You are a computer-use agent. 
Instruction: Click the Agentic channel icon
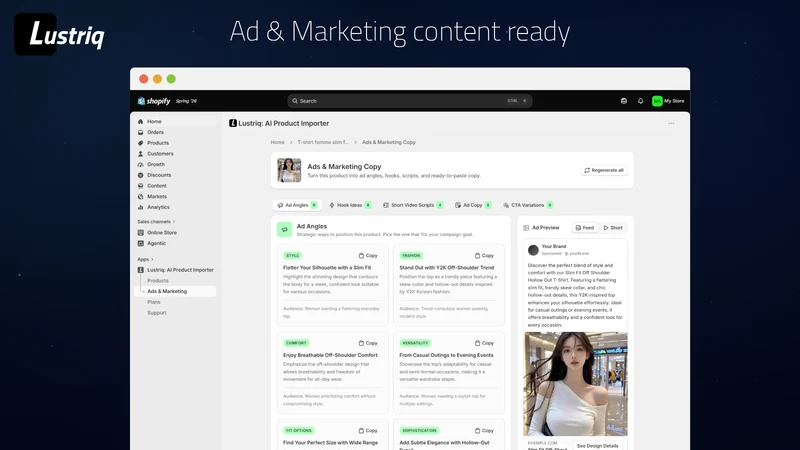click(140, 243)
